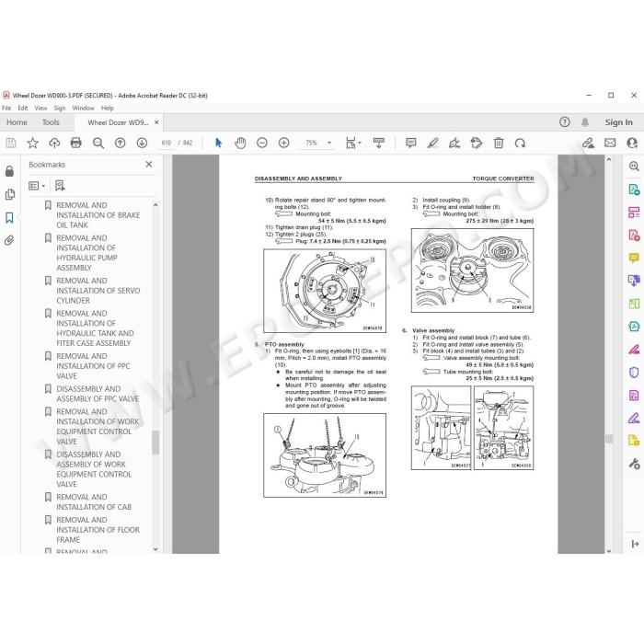Send file by email icon

coord(610,143)
